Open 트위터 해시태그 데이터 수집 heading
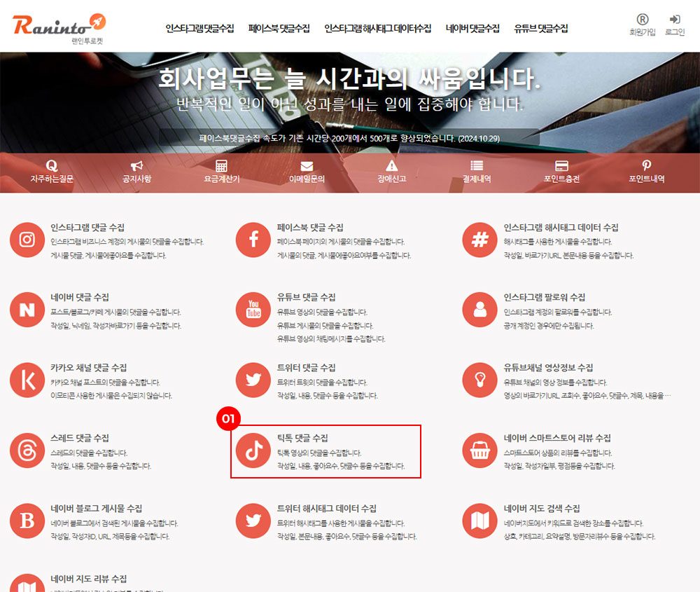The height and width of the screenshot is (592, 700). pos(327,509)
